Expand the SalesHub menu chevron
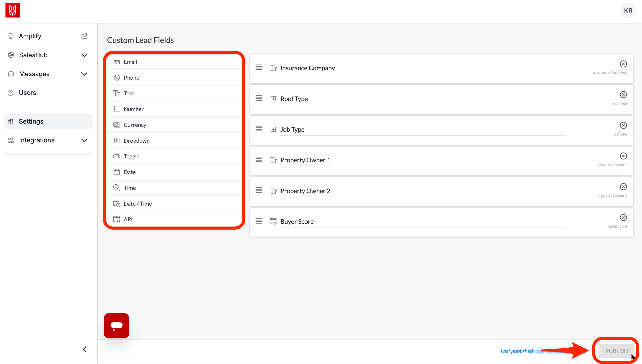The image size is (642, 364). 84,55
